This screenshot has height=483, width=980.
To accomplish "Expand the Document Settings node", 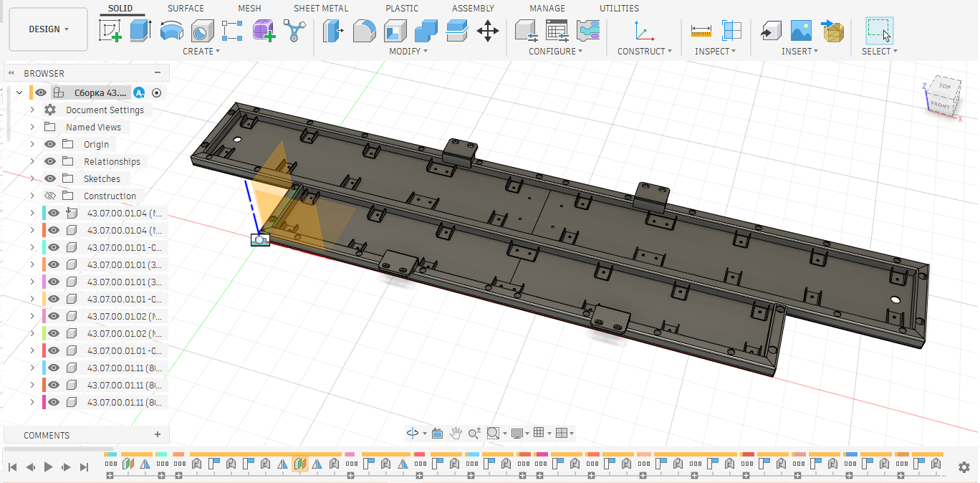I will 32,110.
